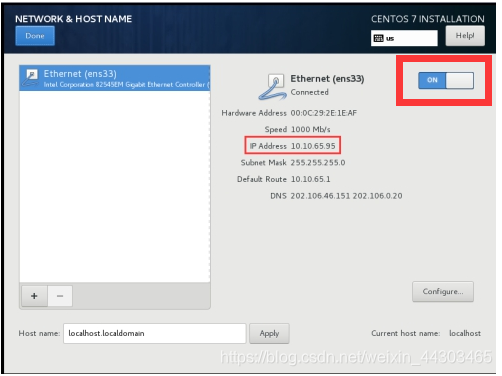Click Current host name value localhost
502x376 pixels.
[465, 333]
